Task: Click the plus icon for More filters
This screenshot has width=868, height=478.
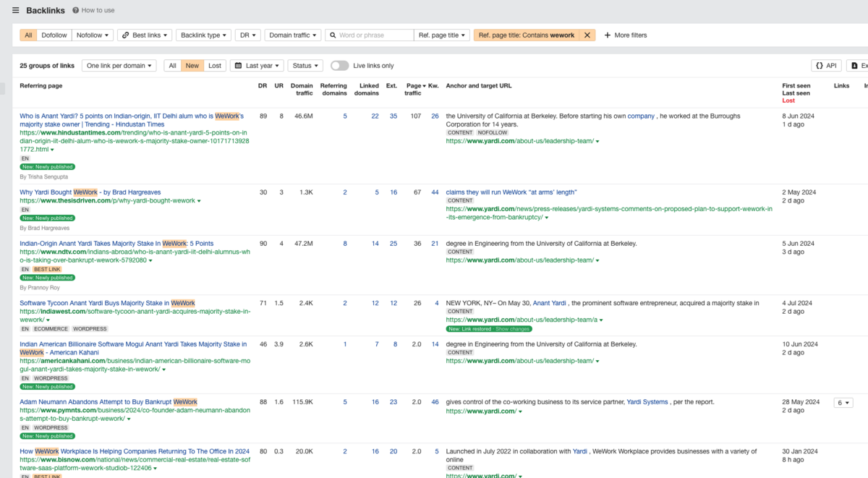Action: 608,35
